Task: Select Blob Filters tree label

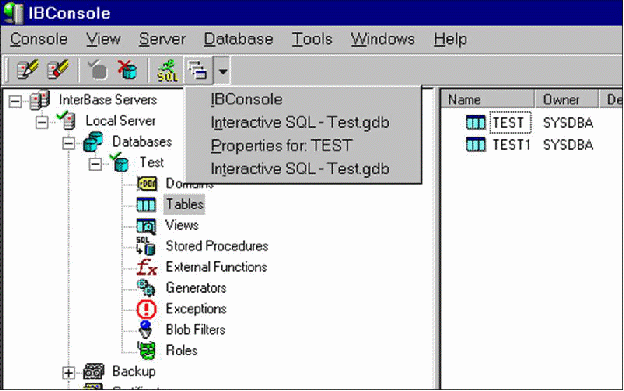Action: click(195, 330)
